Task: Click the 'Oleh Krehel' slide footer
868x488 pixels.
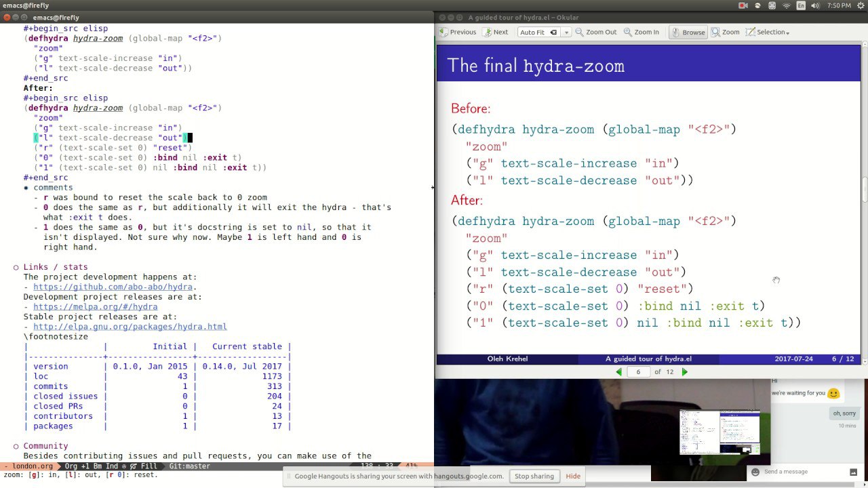Action: click(507, 359)
